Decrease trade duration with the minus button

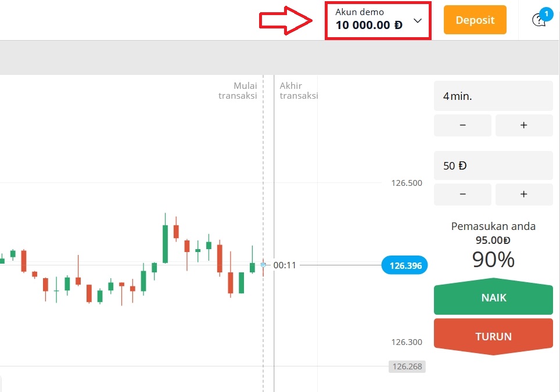(462, 125)
